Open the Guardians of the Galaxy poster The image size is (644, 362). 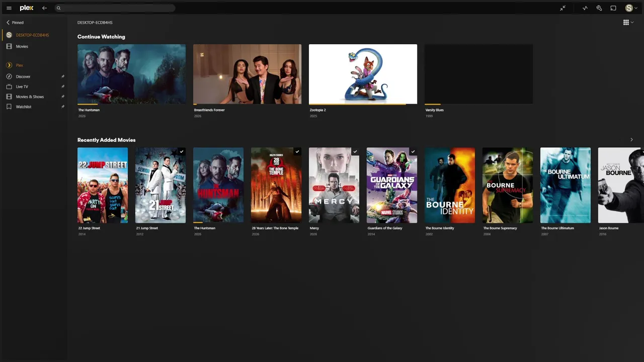[392, 185]
